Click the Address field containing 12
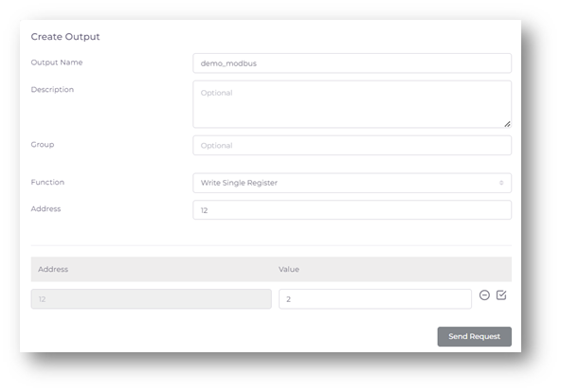This screenshot has width=561, height=392. pyautogui.click(x=353, y=210)
